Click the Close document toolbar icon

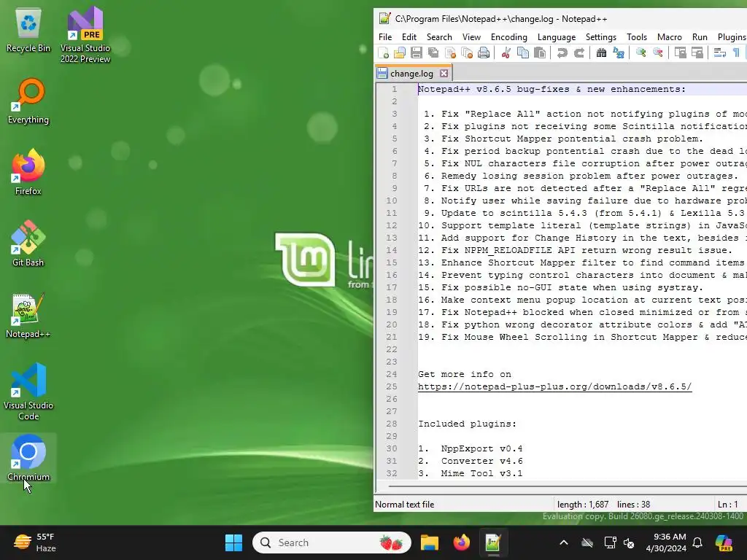tap(450, 52)
